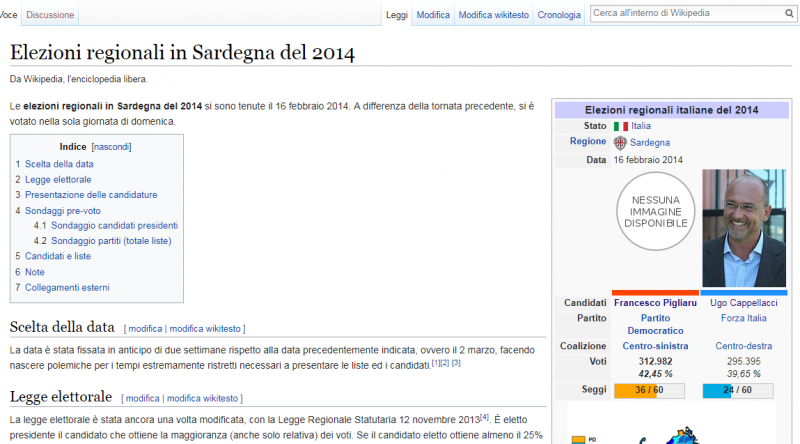Go to Presentazione delle candidature section
Image resolution: width=800 pixels, height=444 pixels.
point(91,195)
